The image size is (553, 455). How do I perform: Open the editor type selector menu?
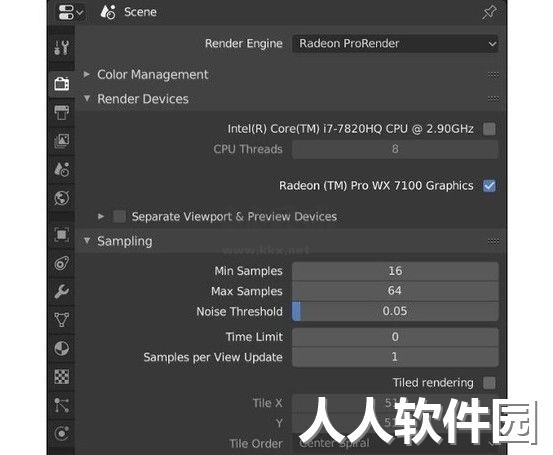click(71, 12)
